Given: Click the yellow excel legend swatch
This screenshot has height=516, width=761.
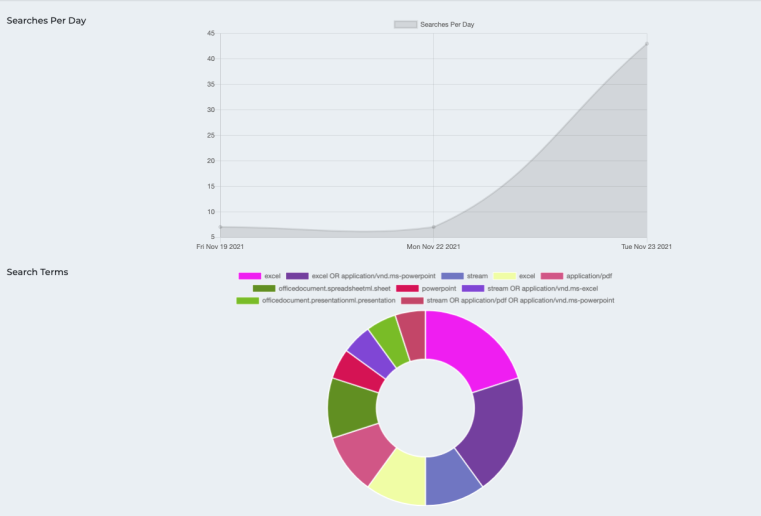Looking at the screenshot, I should coord(505,276).
